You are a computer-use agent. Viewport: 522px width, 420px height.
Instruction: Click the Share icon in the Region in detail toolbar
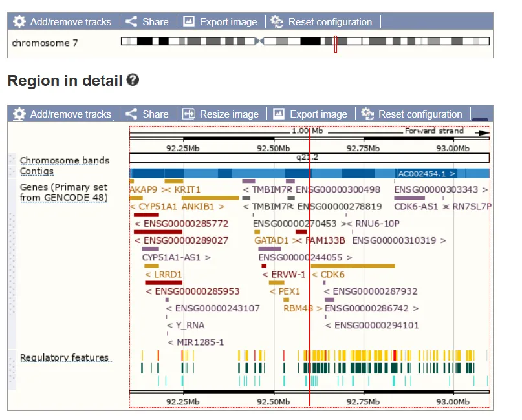coord(131,114)
